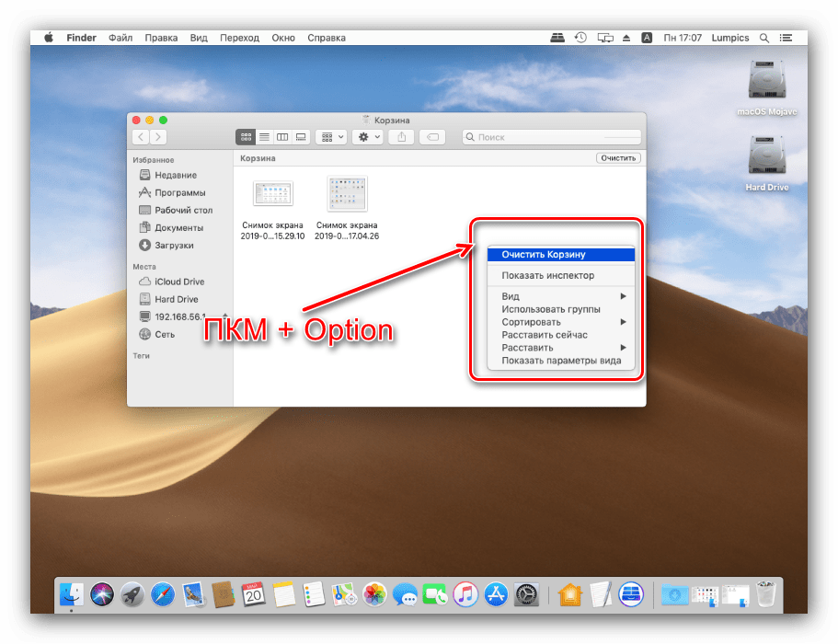Screen dimensions: 838x644
Task: Click the Поиск search field
Action: click(552, 137)
